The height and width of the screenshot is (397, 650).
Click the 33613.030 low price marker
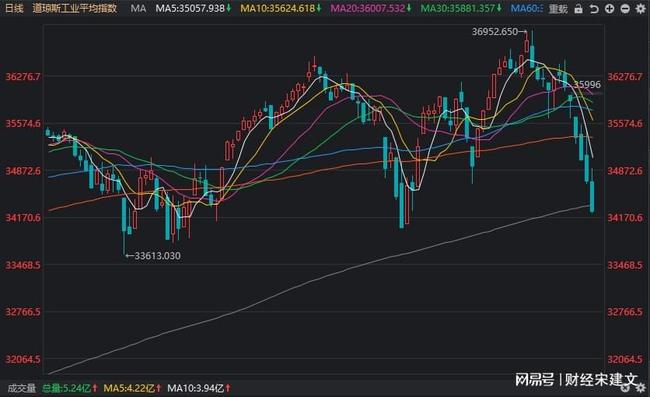coord(153,256)
